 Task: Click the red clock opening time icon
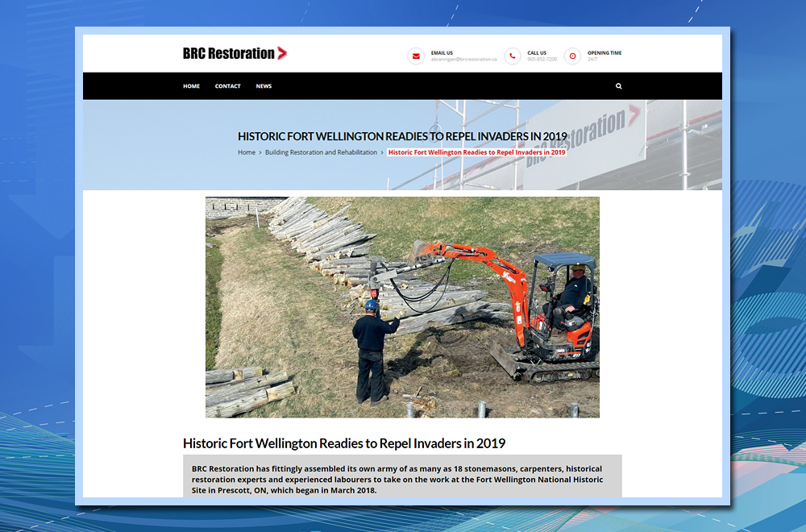[x=572, y=56]
